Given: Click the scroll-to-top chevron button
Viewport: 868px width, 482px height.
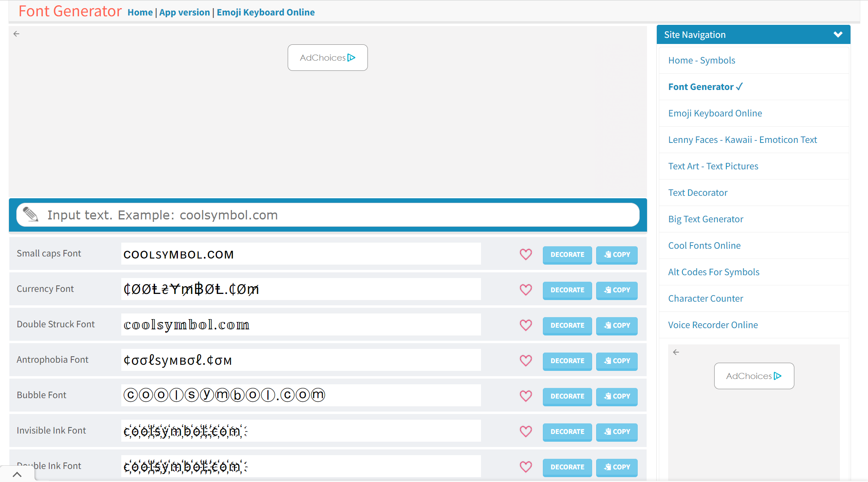Looking at the screenshot, I should click(x=17, y=474).
